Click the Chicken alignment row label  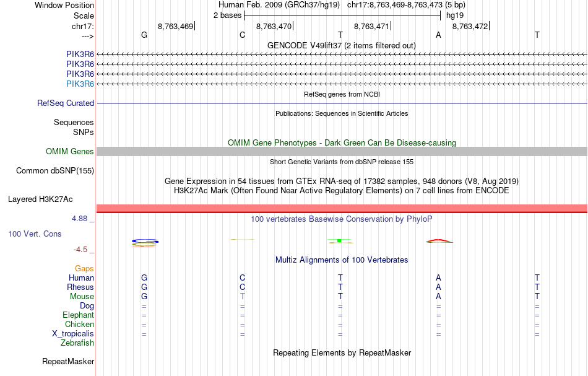[79, 324]
